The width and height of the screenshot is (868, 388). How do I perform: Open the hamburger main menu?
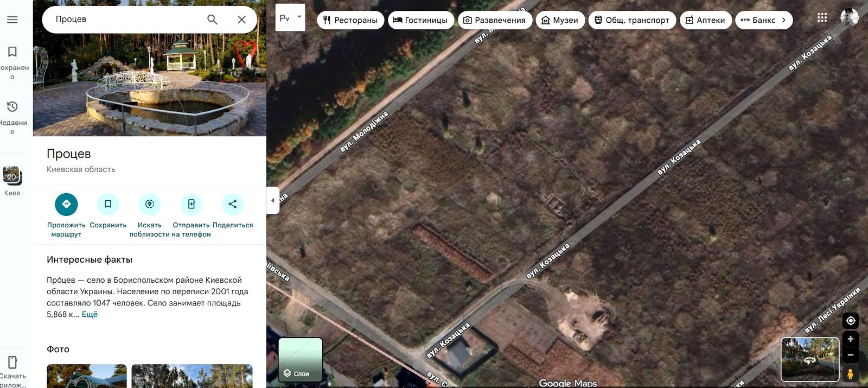(12, 20)
